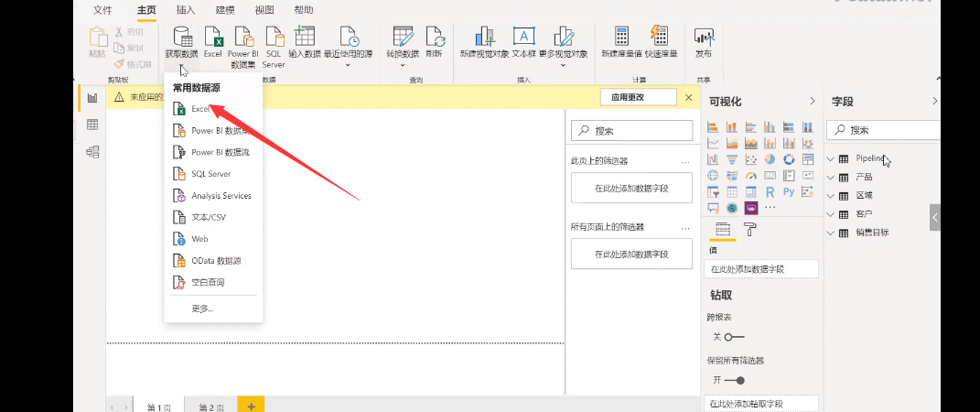This screenshot has width=980, height=412.
Task: Switch to Model view in left sidebar
Action: [x=92, y=151]
